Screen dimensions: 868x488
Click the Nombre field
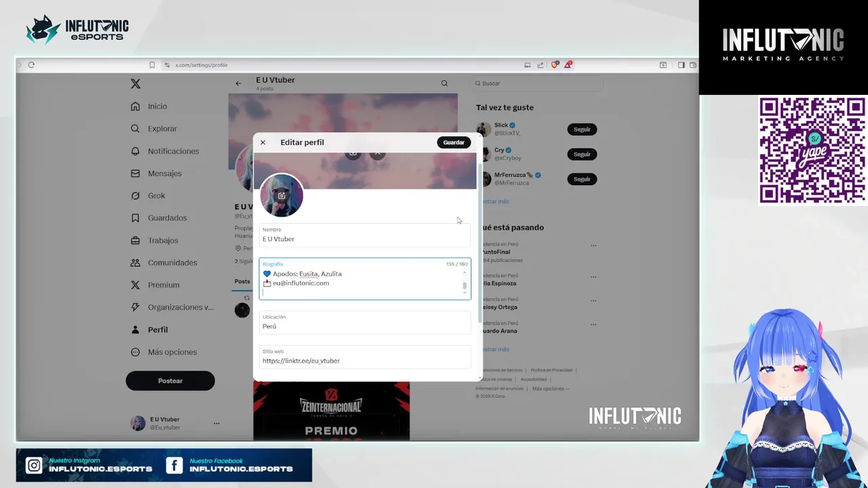[x=365, y=235]
